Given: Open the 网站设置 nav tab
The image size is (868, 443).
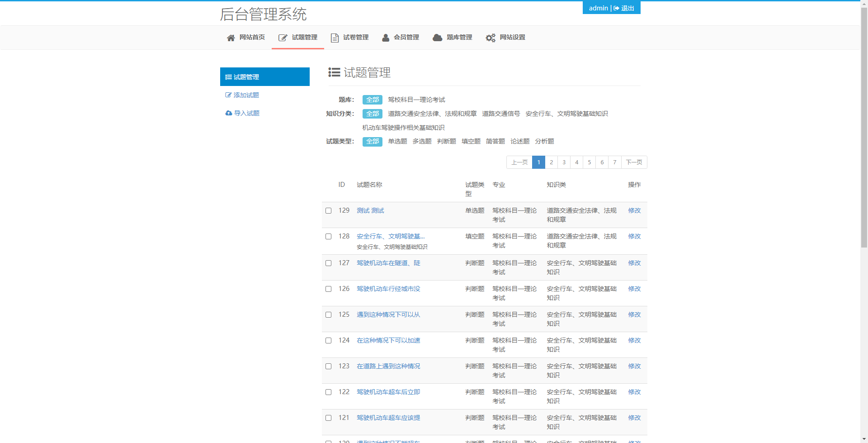Looking at the screenshot, I should (505, 38).
